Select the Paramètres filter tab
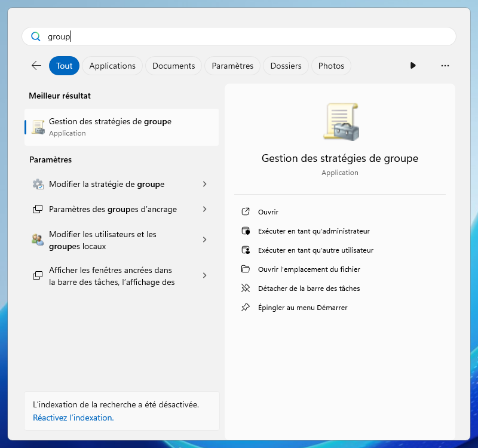478x448 pixels. 232,66
